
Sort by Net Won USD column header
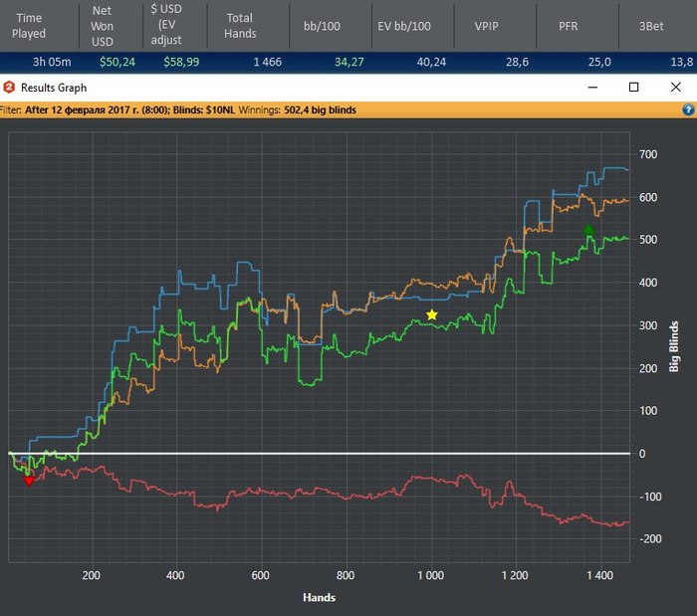(102, 26)
